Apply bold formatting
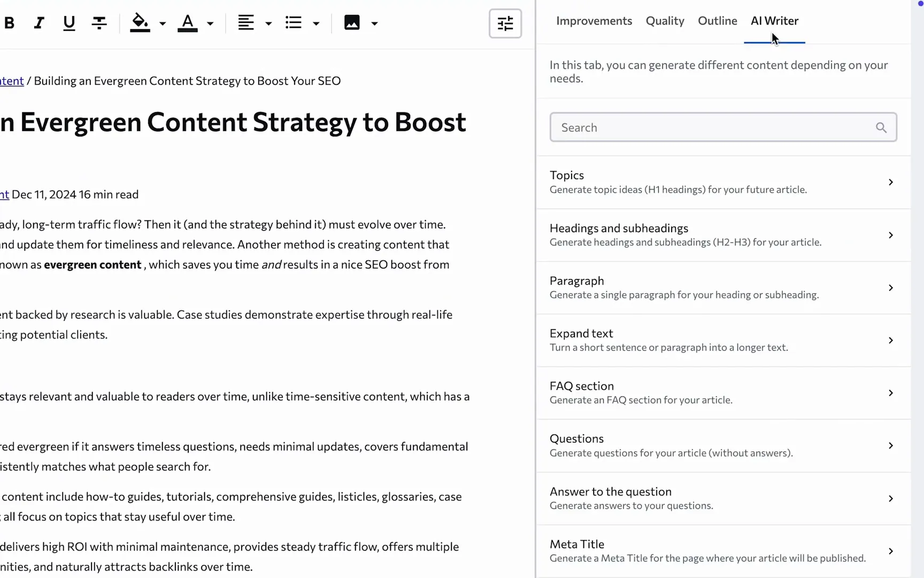Image resolution: width=924 pixels, height=578 pixels. 10,22
